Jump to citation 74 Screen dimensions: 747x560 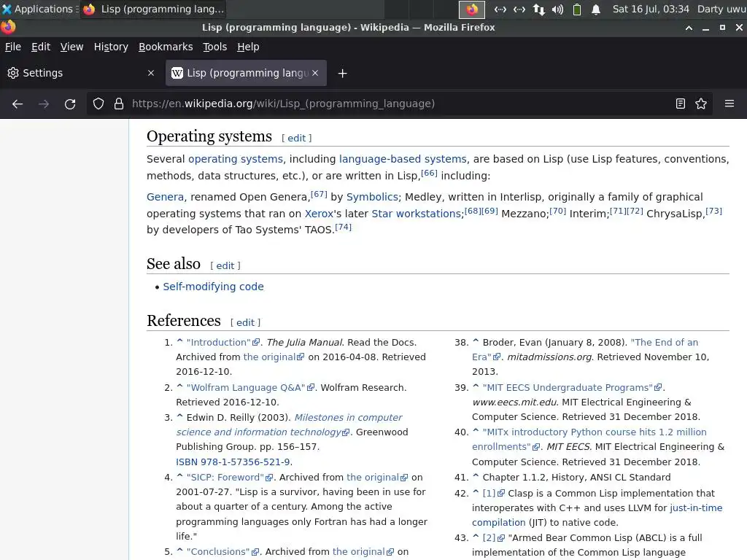[343, 227]
